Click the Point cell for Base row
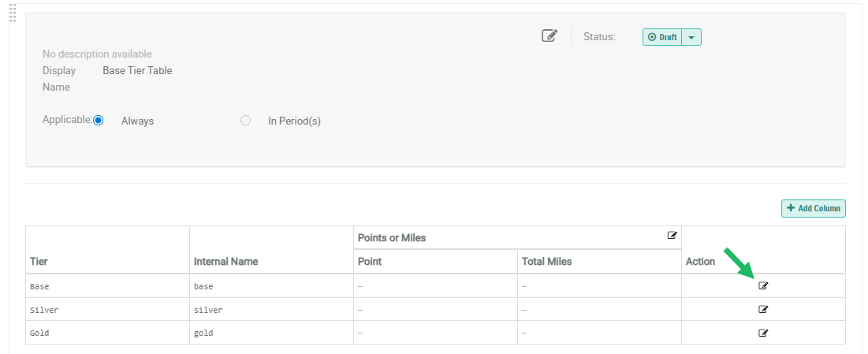 tap(435, 286)
